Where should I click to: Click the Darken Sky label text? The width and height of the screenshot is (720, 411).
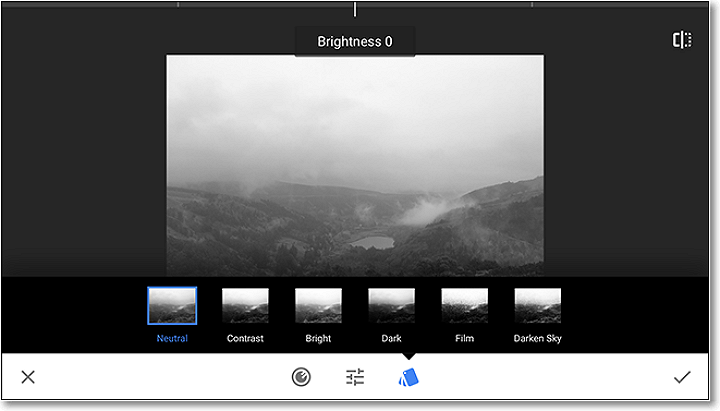[538, 338]
